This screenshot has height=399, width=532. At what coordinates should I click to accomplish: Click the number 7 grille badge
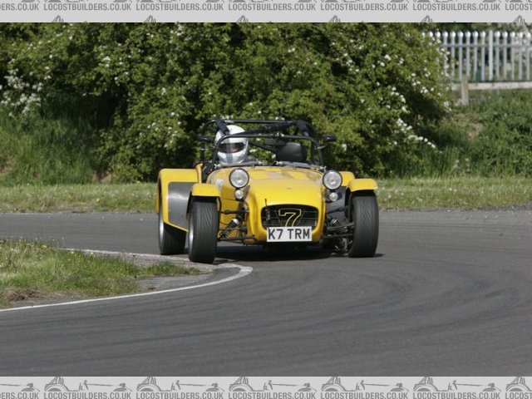pos(289,217)
